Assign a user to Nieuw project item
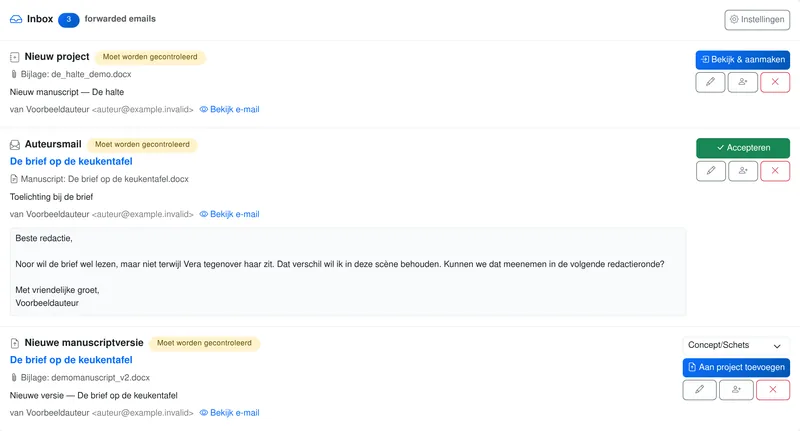 pos(743,82)
